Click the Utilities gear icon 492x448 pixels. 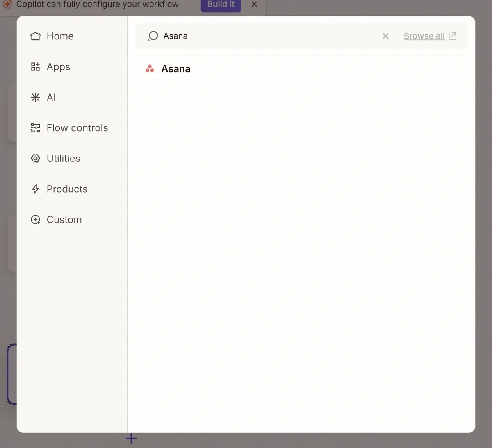36,158
